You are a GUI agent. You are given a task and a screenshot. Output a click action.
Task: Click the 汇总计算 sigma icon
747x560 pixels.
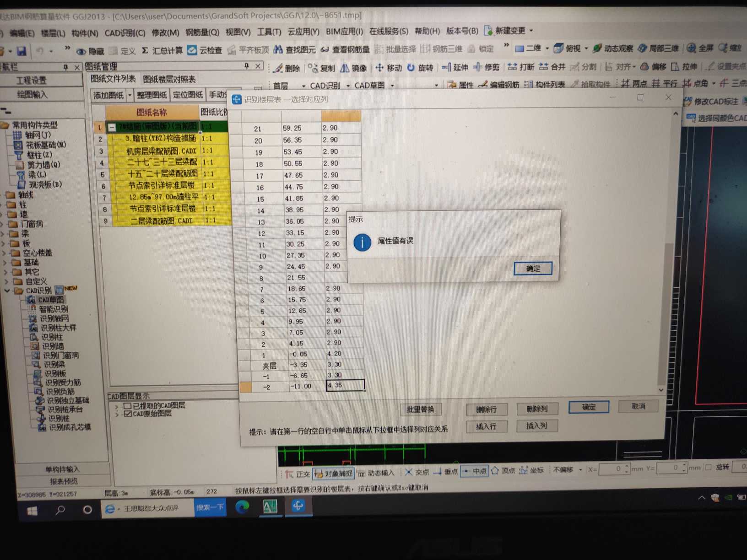point(145,50)
